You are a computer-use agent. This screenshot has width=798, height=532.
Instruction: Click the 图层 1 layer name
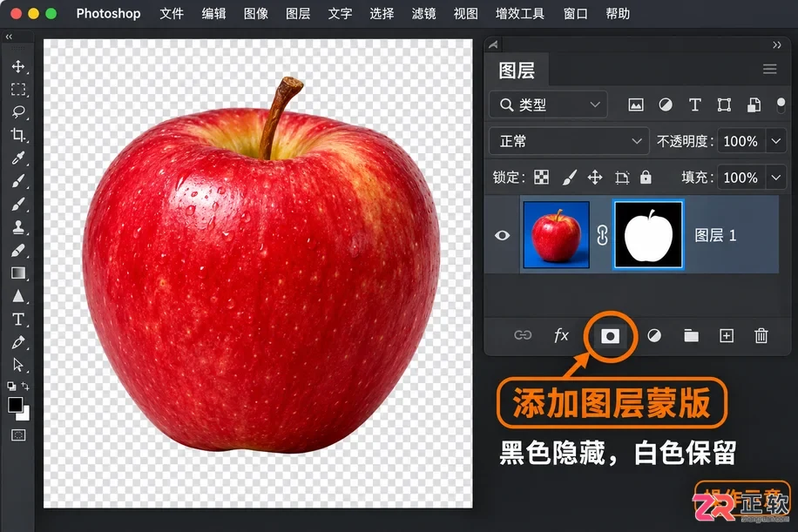tap(715, 235)
